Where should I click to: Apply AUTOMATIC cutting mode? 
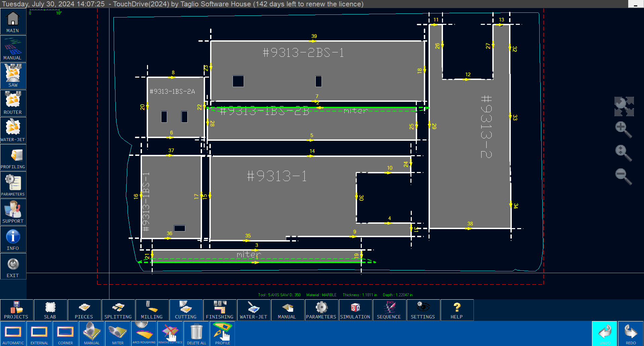pos(13,334)
